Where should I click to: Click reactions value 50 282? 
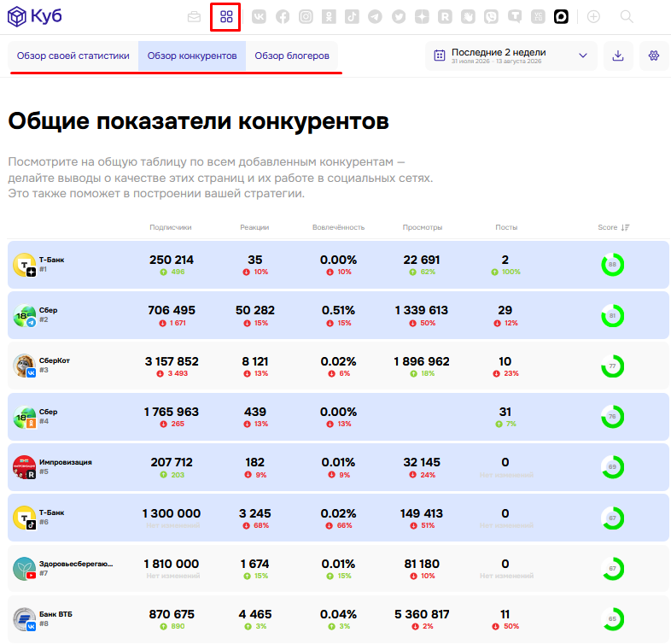tap(255, 310)
